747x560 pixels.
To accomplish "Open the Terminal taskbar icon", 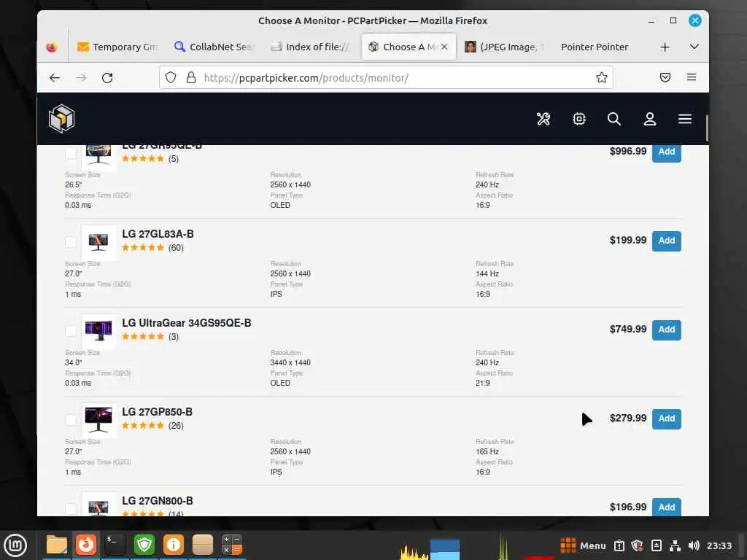I will tap(115, 545).
